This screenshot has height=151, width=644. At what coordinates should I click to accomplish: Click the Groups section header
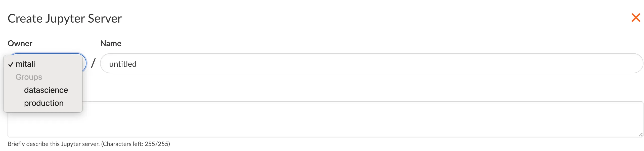pos(29,77)
